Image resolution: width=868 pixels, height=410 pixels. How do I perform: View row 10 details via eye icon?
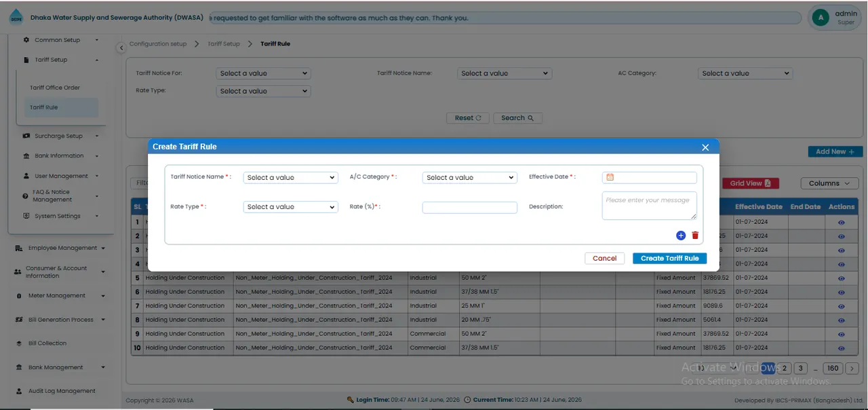coord(842,348)
